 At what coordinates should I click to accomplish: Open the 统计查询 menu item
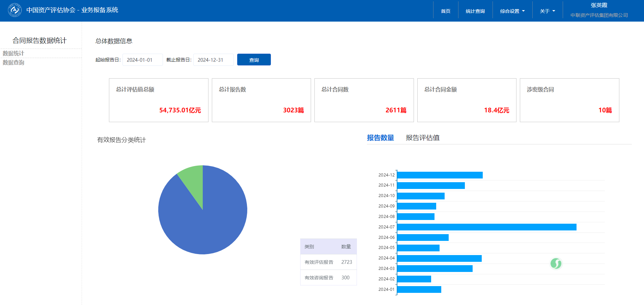click(475, 11)
